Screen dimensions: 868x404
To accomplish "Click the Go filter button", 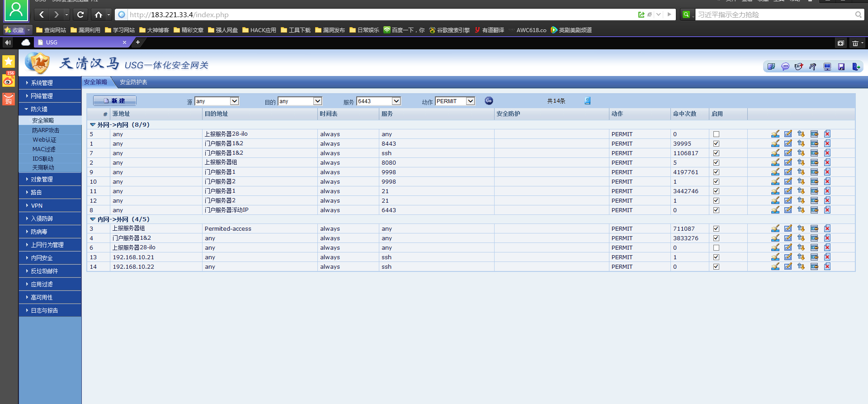I will tap(489, 101).
